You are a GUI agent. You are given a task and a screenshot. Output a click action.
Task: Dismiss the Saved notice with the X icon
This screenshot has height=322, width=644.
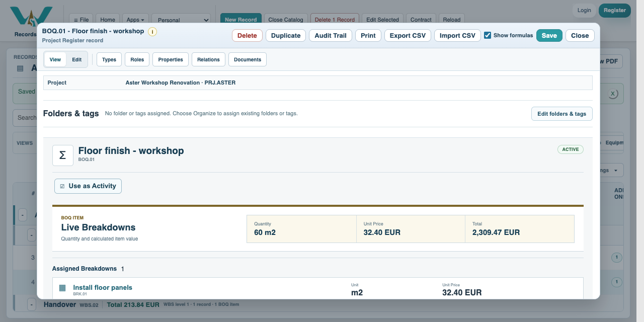[x=612, y=94]
